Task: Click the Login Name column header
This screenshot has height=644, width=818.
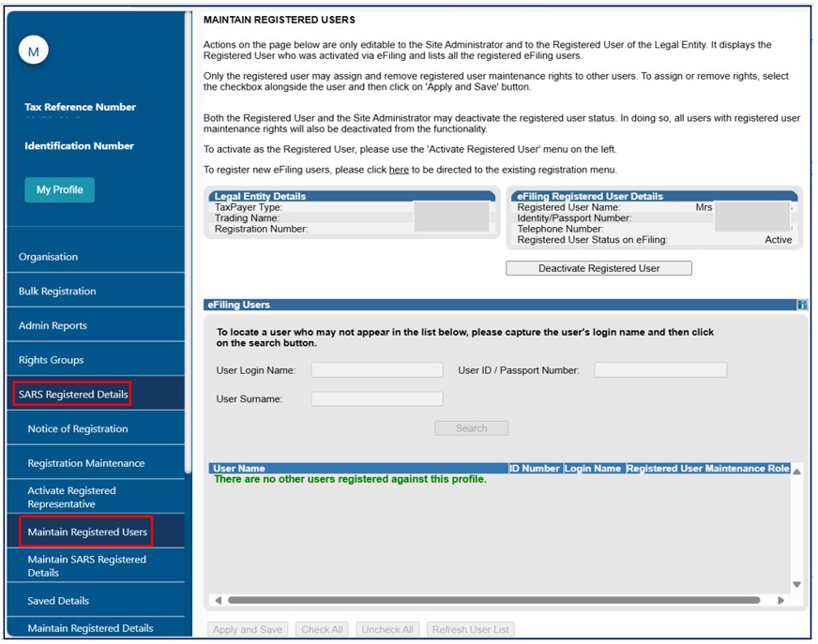Action: pyautogui.click(x=593, y=469)
